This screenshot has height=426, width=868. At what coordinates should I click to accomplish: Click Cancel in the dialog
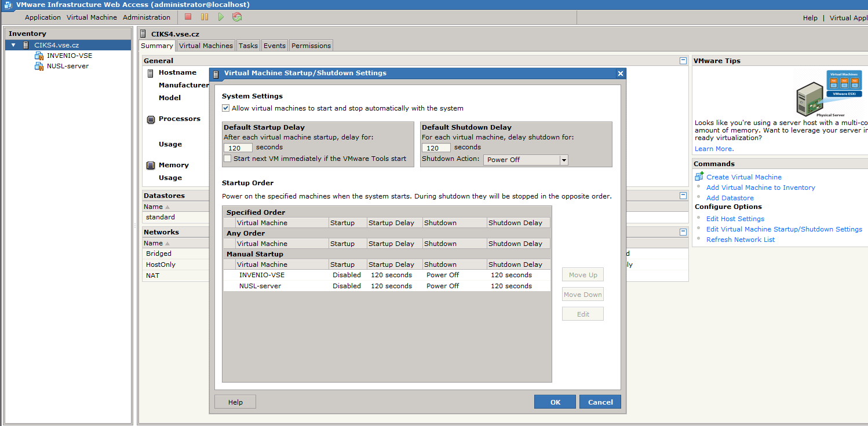600,402
